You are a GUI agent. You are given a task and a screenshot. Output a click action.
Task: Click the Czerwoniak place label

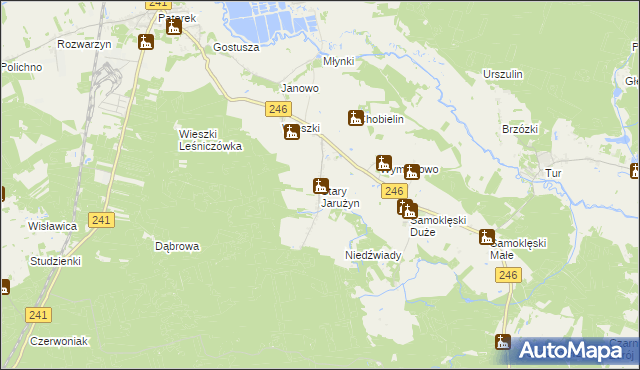pos(59,341)
